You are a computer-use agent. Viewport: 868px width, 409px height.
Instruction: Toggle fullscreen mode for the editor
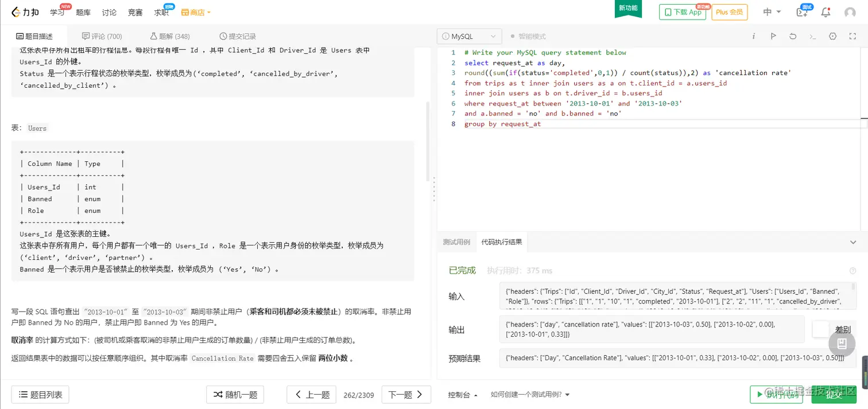click(852, 36)
